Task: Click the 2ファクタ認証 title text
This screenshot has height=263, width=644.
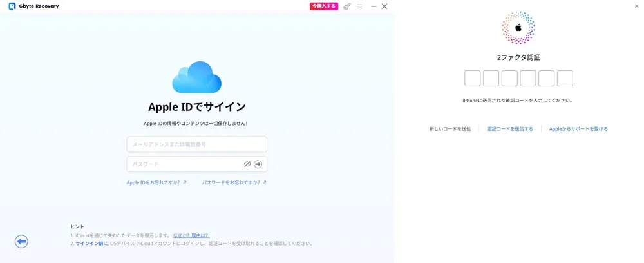Action: (x=518, y=57)
